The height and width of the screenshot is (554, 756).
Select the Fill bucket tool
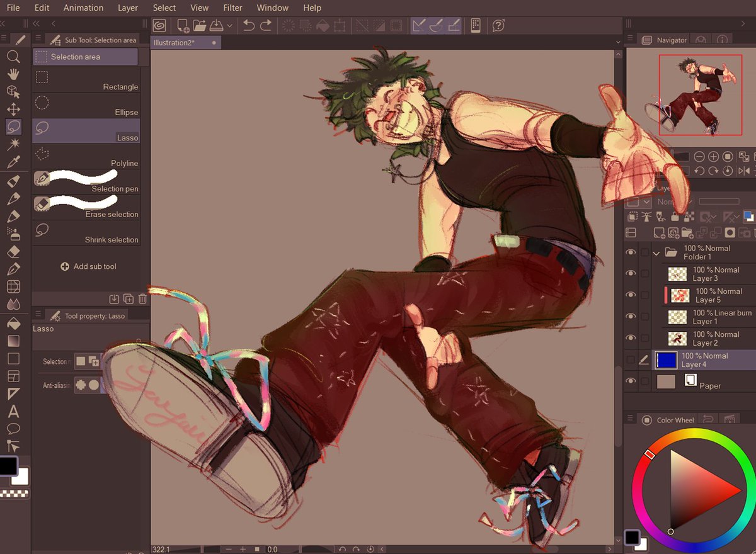pos(13,324)
